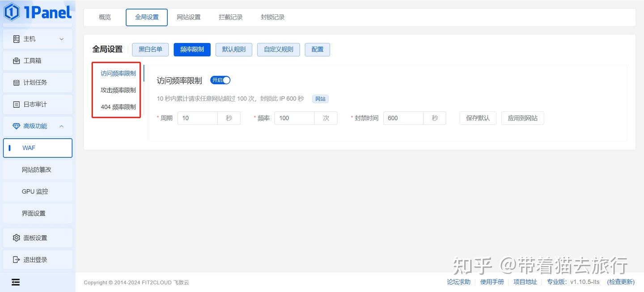
Task: Switch to the 概览 tab
Action: pos(105,17)
